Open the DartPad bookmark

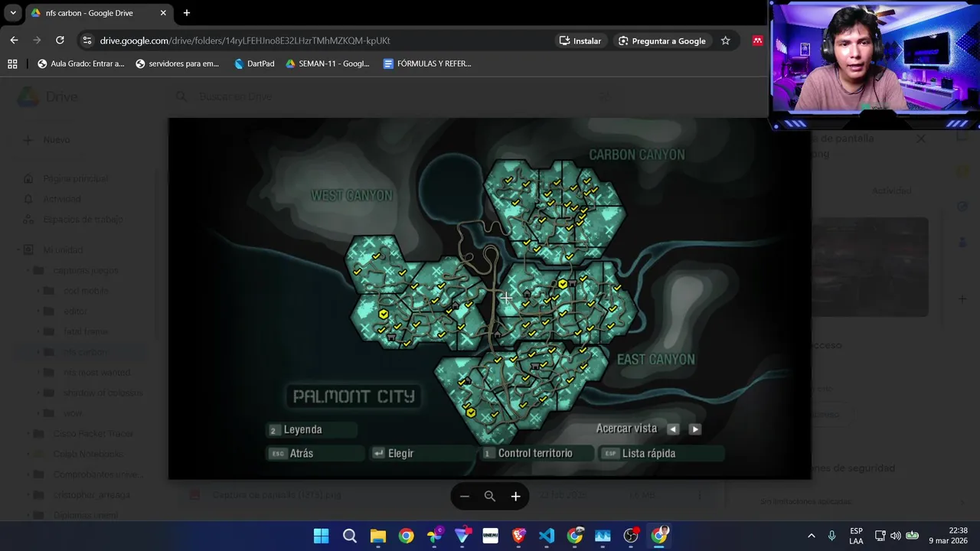(x=253, y=64)
